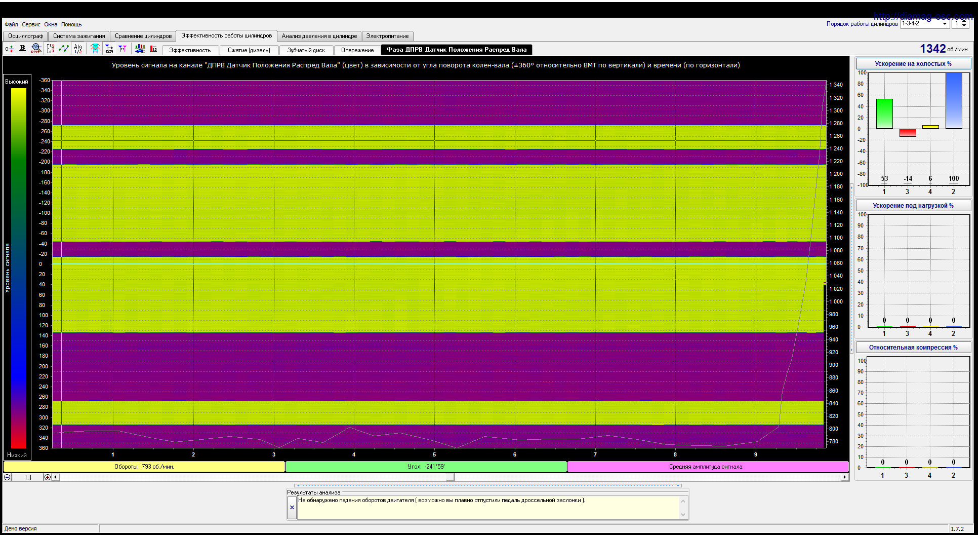Click the zoom in plus icon
Viewport: 980px width, 535px height.
coord(48,477)
